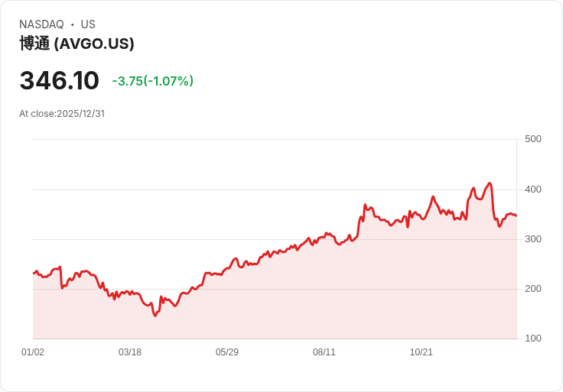Click the 05/29 date on the x-axis
The image size is (563, 392).
click(x=227, y=352)
